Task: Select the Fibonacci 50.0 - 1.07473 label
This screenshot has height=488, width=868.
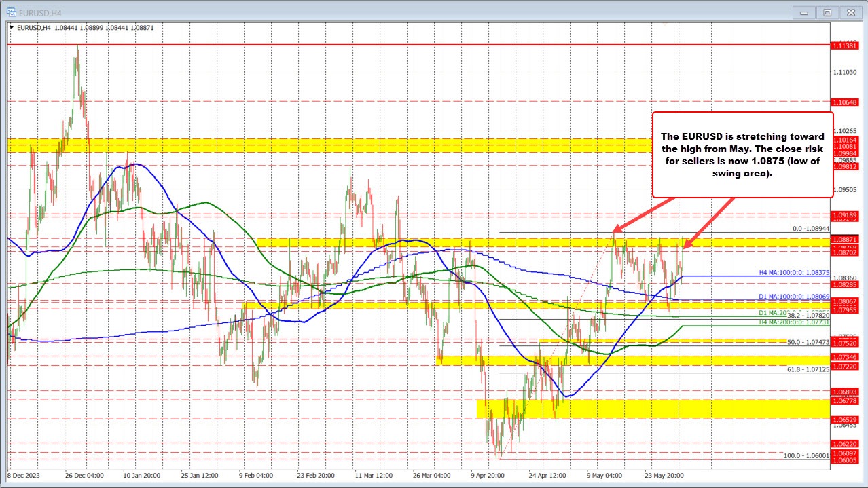Action: tap(808, 342)
